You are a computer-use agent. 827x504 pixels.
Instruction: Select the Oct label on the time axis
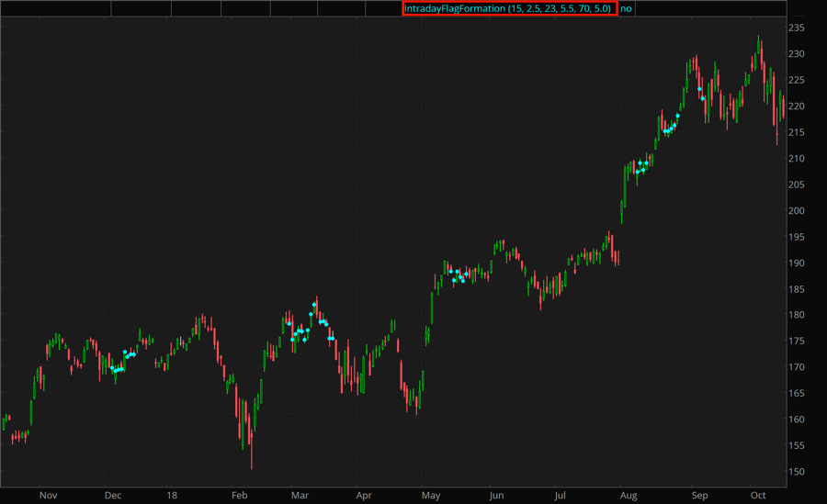[x=757, y=495]
